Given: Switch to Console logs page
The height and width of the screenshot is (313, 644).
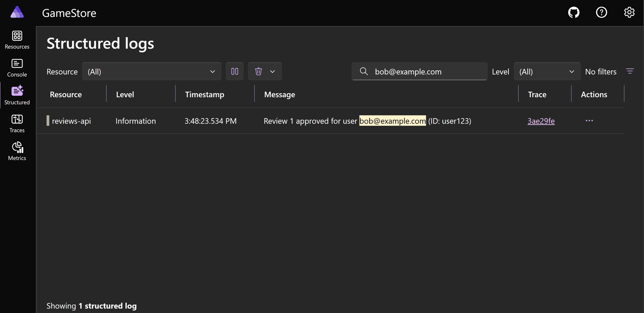Looking at the screenshot, I should coord(17,68).
